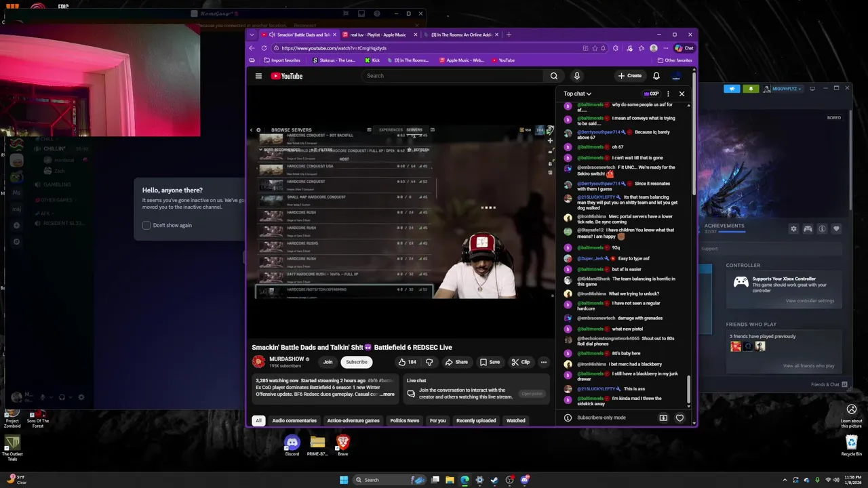This screenshot has height=488, width=868.
Task: Open the Top chat dropdown
Action: pos(577,94)
